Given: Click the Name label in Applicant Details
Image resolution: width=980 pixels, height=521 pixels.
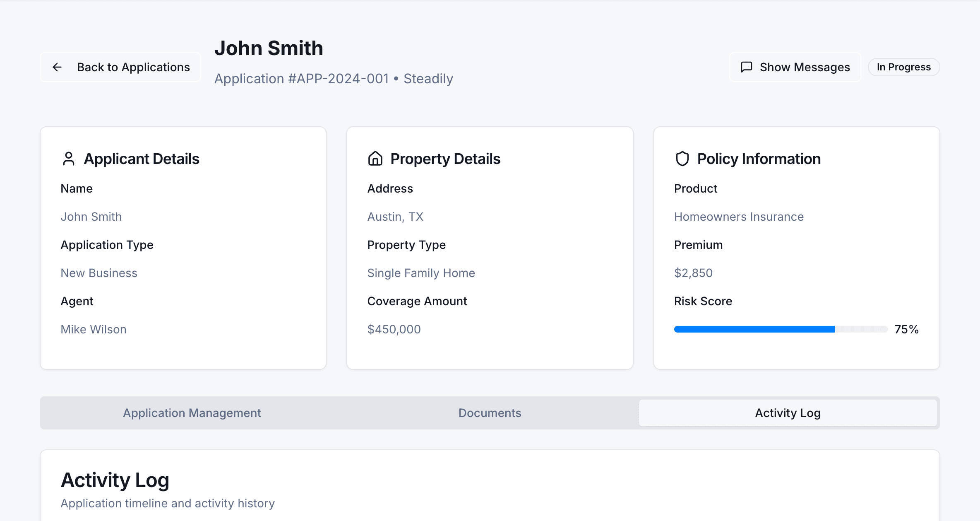Looking at the screenshot, I should pyautogui.click(x=77, y=188).
